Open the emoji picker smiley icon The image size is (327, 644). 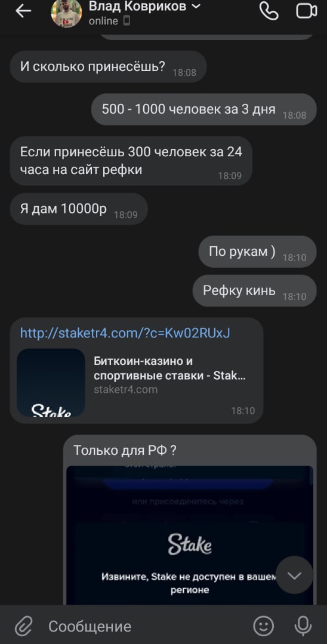[x=263, y=626]
